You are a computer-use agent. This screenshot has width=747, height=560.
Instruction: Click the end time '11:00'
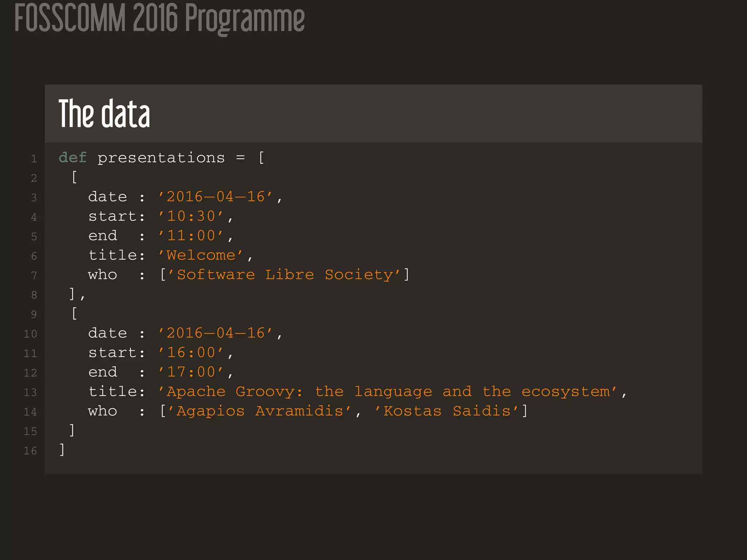(191, 236)
